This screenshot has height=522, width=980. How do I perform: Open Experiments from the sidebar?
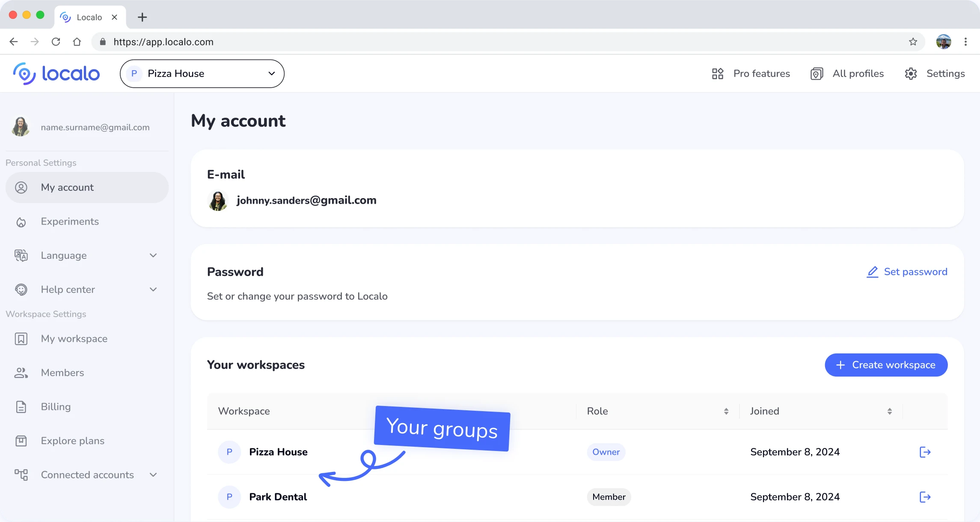tap(70, 222)
